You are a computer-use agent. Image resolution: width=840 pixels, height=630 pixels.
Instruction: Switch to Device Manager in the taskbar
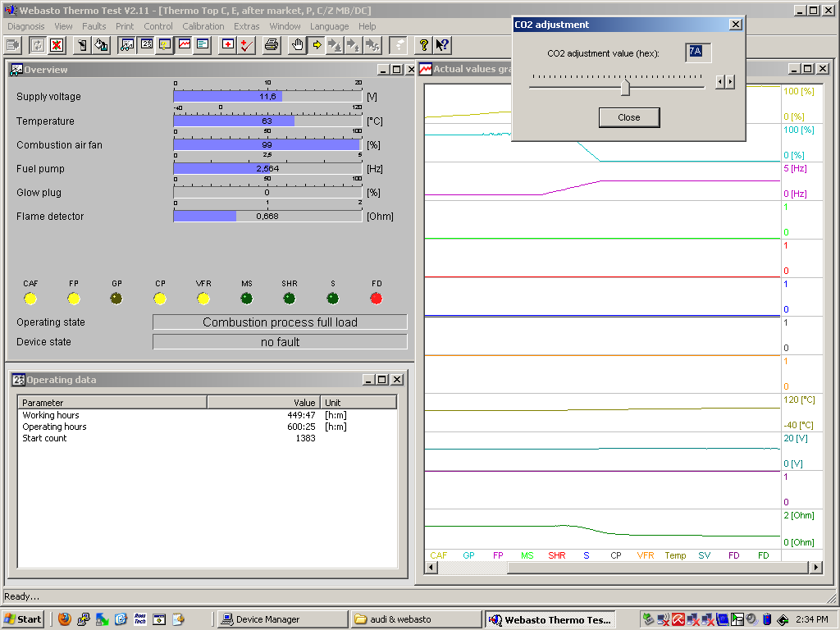[x=267, y=619]
